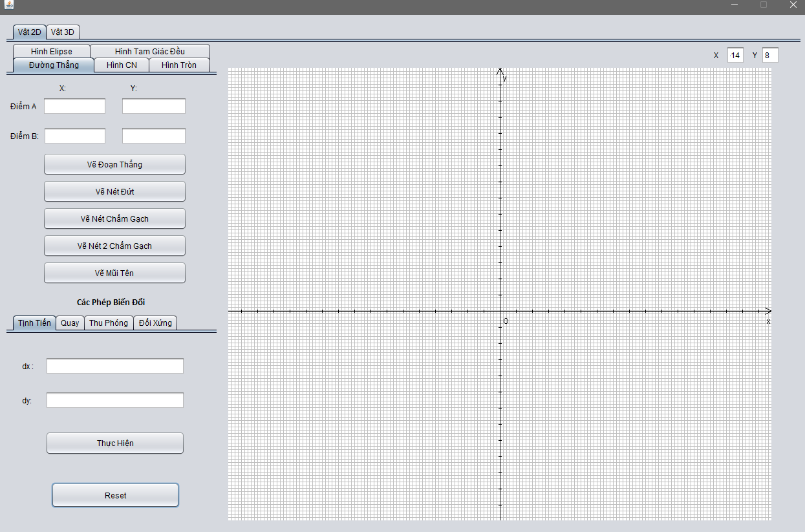Open the Quay transform tab
Viewport: 805px width, 532px height.
tap(70, 323)
